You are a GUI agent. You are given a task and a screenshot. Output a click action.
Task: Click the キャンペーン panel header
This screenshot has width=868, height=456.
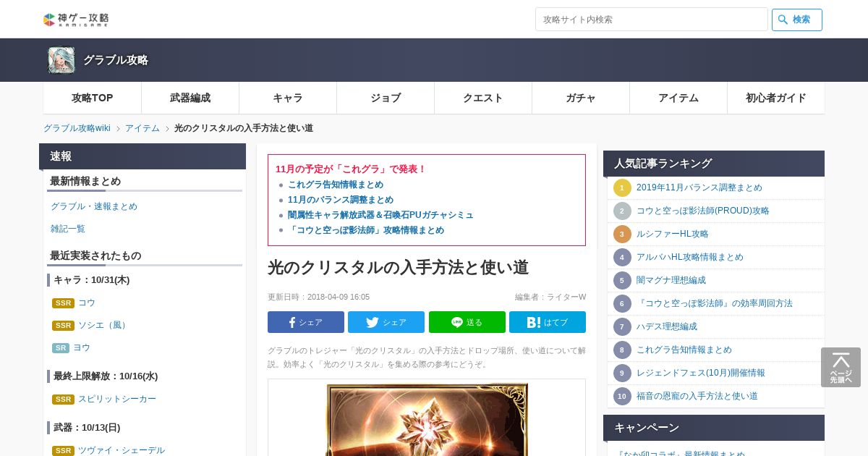pos(714,428)
